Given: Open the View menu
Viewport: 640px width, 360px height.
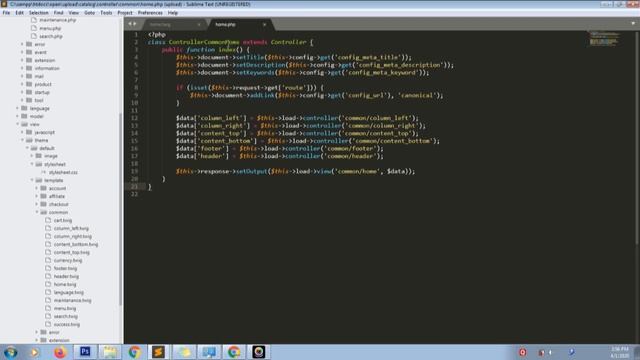Looking at the screenshot, I should coord(73,13).
